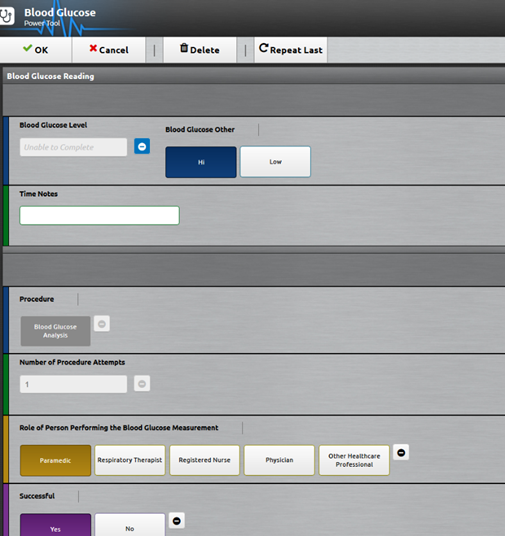Viewport: 505px width, 536px height.
Task: Click the blue minus icon beside Blood Glucose Level
Action: (142, 146)
